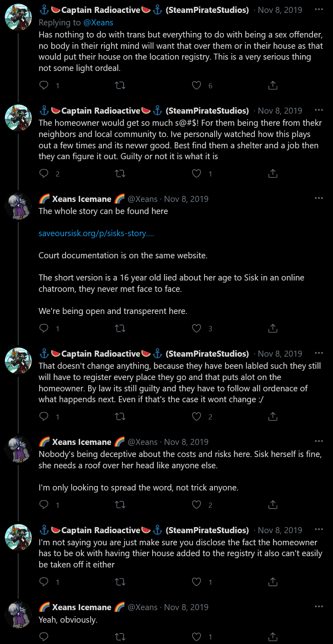Open @Xeans mention in Replying to line
333x644 pixels.
(x=98, y=23)
